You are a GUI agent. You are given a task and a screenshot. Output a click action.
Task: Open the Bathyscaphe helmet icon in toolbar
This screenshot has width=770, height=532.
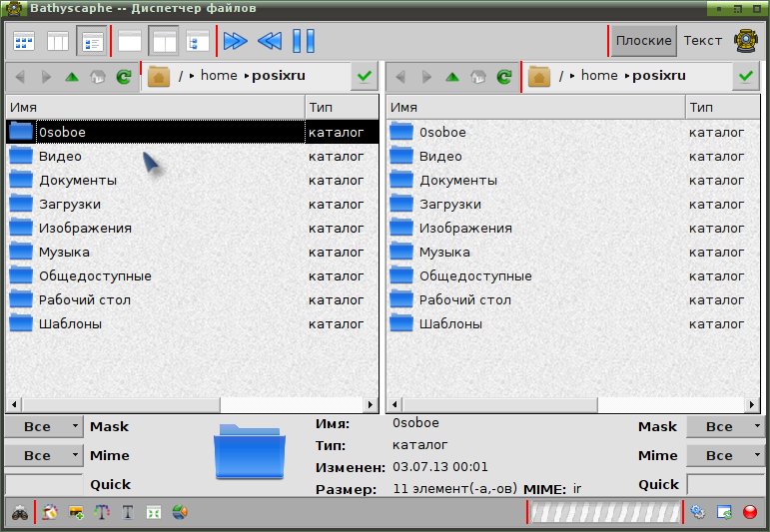click(746, 41)
